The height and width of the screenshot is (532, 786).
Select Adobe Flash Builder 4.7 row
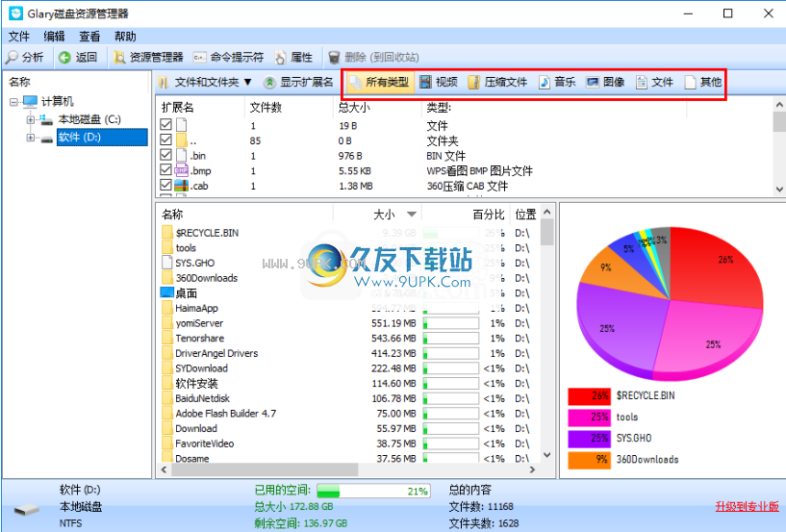coord(348,413)
